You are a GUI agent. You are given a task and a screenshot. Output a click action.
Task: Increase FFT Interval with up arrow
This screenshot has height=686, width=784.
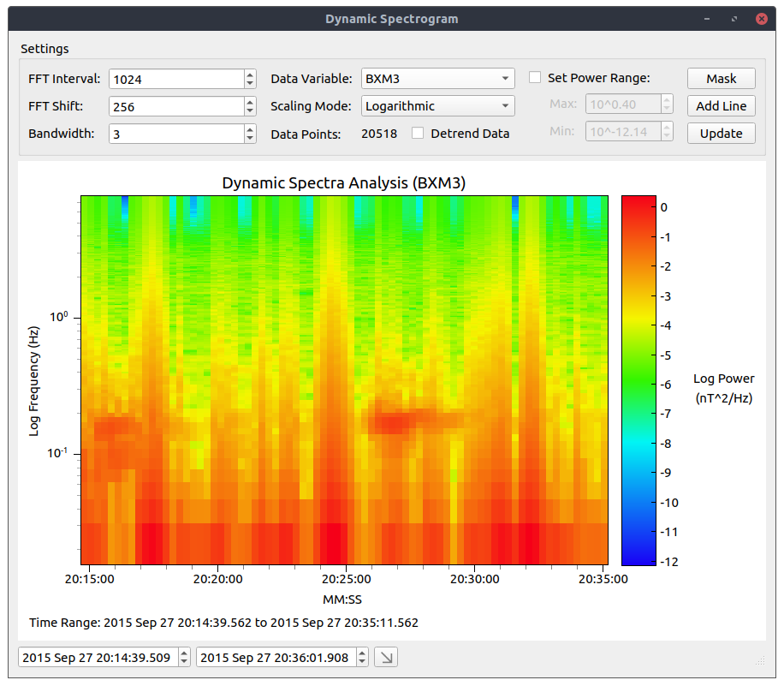pos(250,74)
